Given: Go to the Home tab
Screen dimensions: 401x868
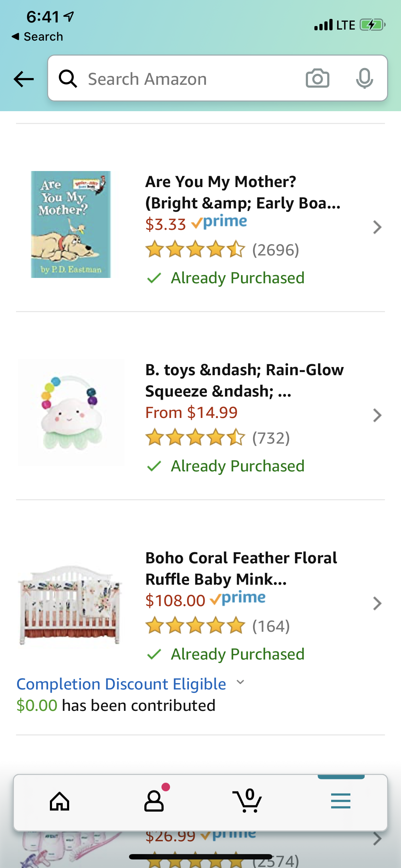Looking at the screenshot, I should click(x=60, y=801).
